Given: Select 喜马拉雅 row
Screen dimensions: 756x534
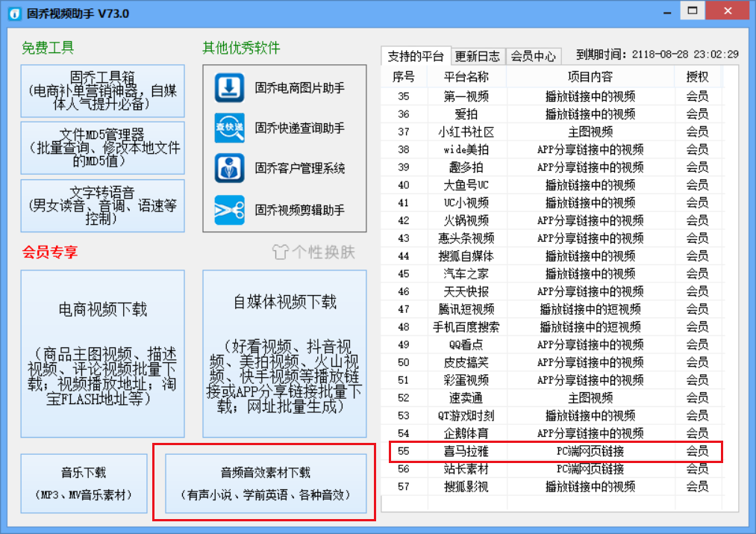Looking at the screenshot, I should pyautogui.click(x=552, y=451).
